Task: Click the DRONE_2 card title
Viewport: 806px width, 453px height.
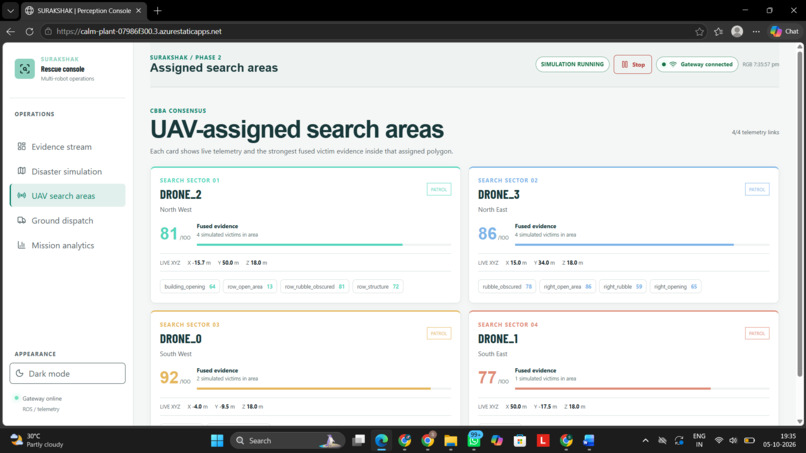Action: (180, 195)
